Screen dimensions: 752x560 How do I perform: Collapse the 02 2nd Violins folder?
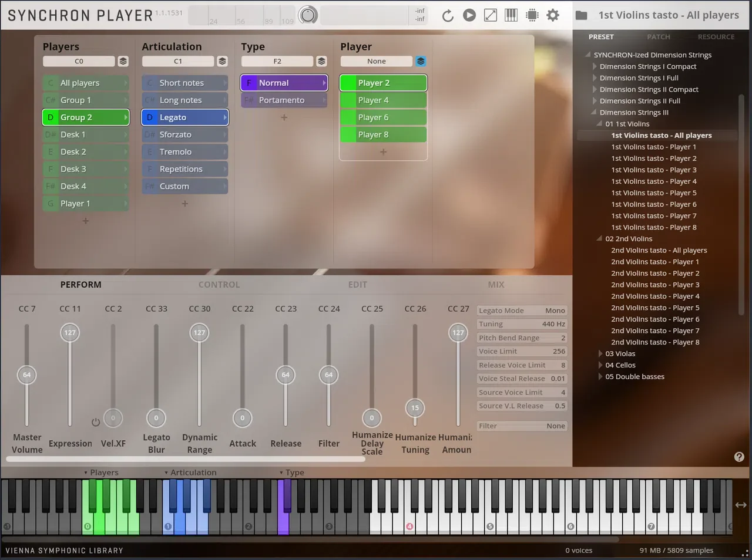tap(600, 239)
